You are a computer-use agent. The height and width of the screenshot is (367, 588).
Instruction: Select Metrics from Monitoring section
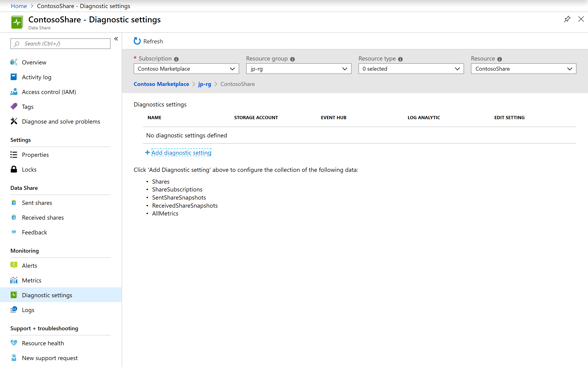32,280
